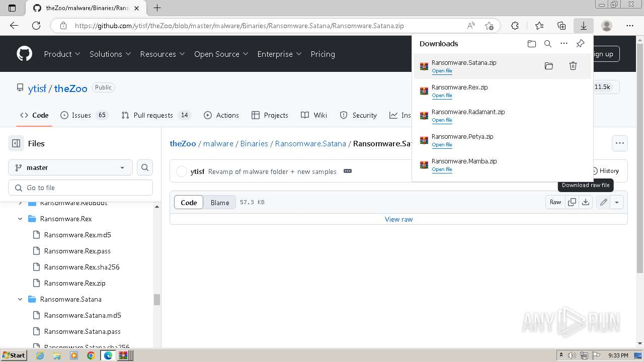Image resolution: width=644 pixels, height=362 pixels.
Task: Search files with magnifier button in sidebar
Action: [145, 167]
